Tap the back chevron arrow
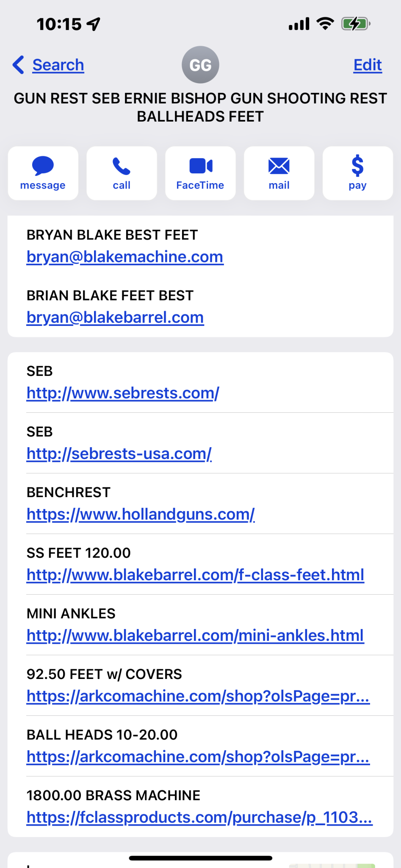The width and height of the screenshot is (401, 868). [x=18, y=65]
